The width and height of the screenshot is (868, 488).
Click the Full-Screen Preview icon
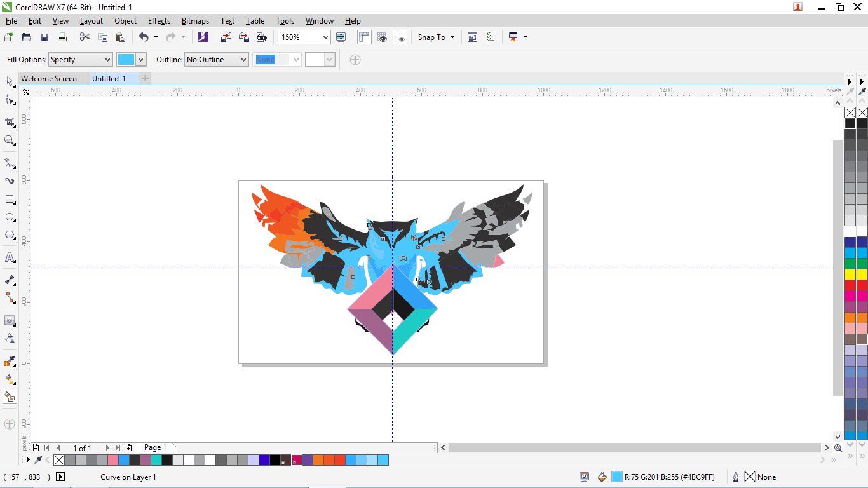(341, 37)
